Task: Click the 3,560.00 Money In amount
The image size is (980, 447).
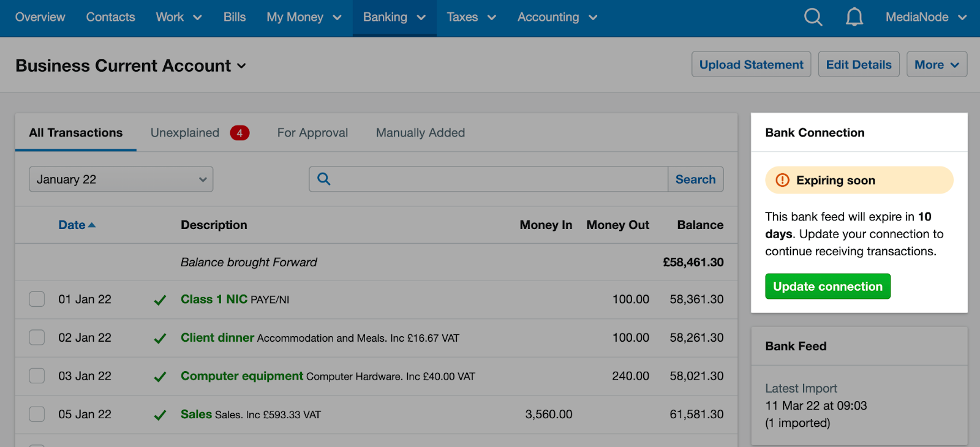Action: 549,415
